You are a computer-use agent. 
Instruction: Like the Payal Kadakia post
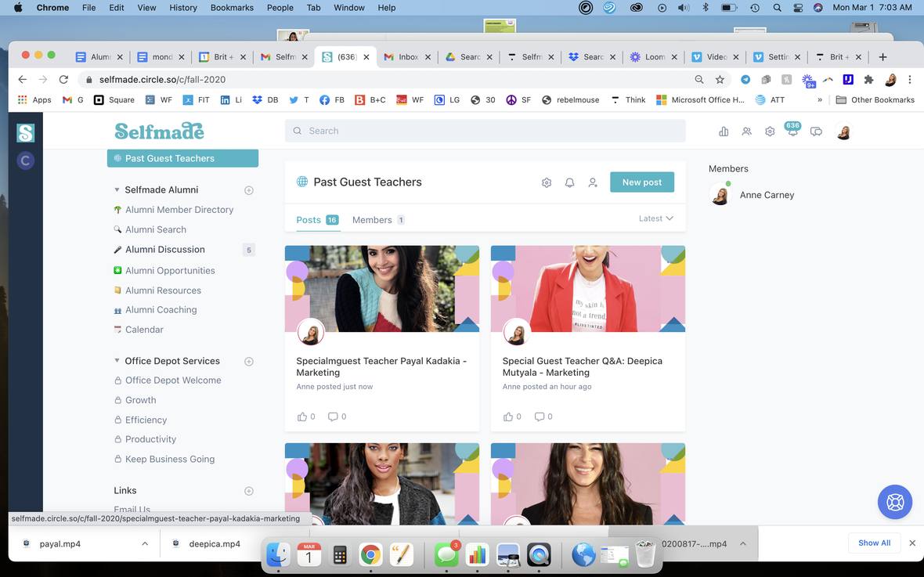point(302,417)
